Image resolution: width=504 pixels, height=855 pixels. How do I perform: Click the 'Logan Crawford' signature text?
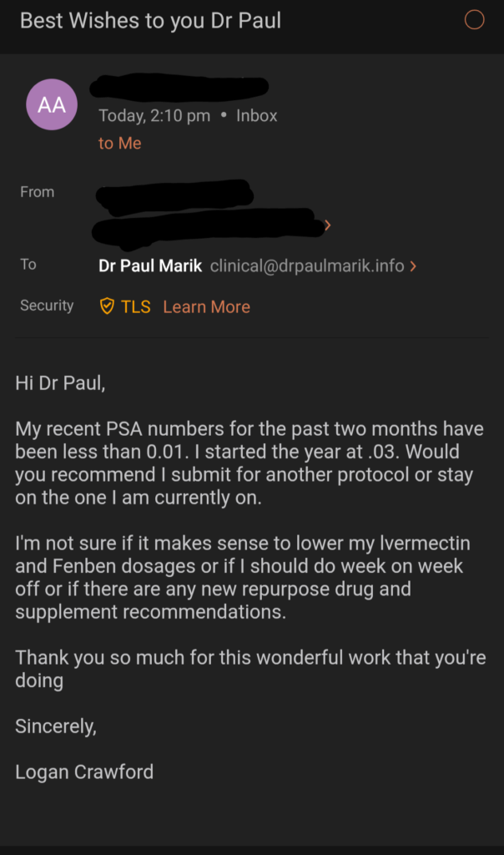(84, 772)
